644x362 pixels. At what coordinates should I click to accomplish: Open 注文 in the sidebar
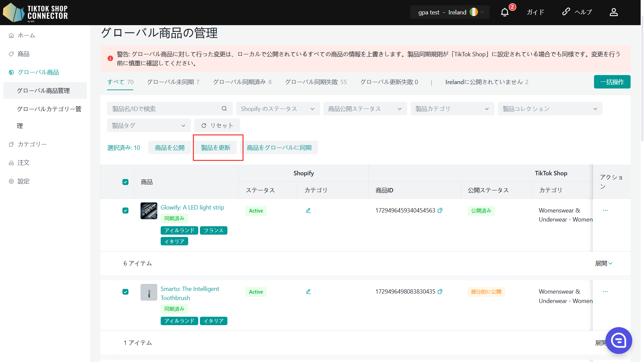[x=23, y=163]
